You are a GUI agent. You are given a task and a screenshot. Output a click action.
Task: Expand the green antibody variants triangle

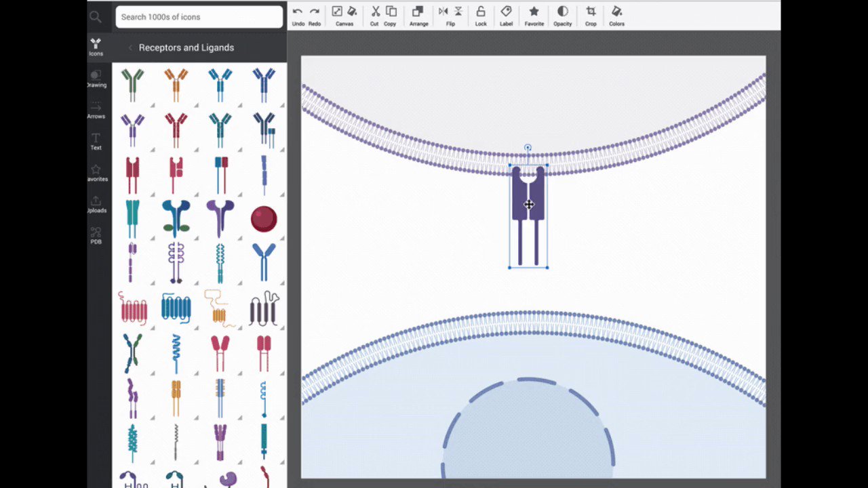click(x=153, y=106)
